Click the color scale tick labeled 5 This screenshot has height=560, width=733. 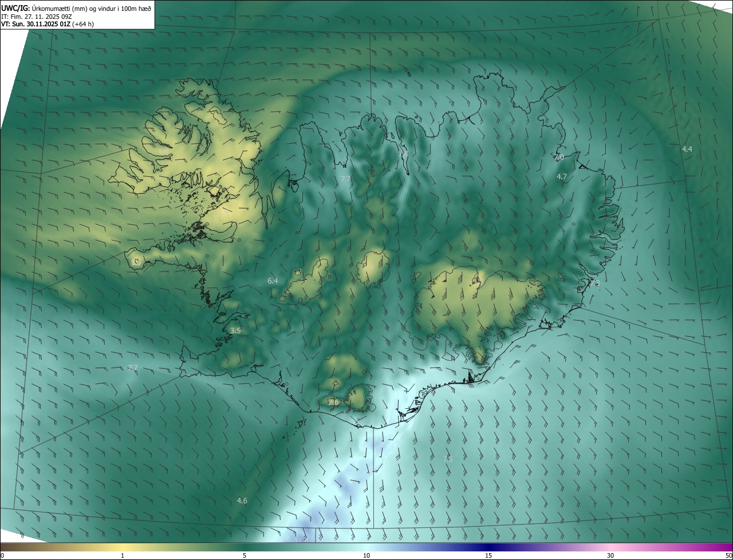(x=245, y=555)
